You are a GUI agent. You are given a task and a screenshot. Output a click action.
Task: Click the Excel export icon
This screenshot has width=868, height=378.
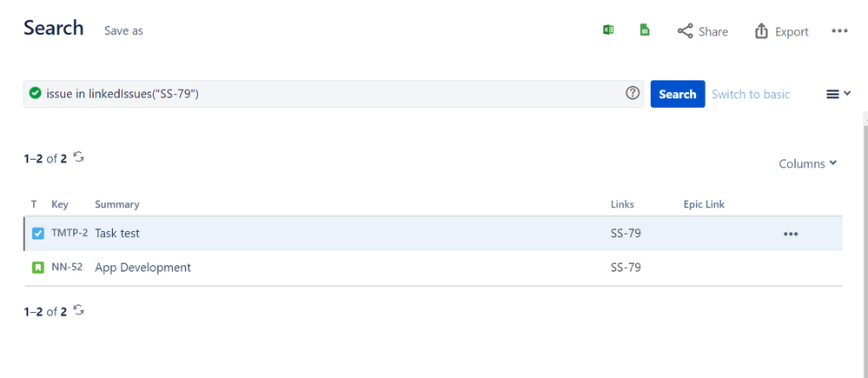[608, 30]
